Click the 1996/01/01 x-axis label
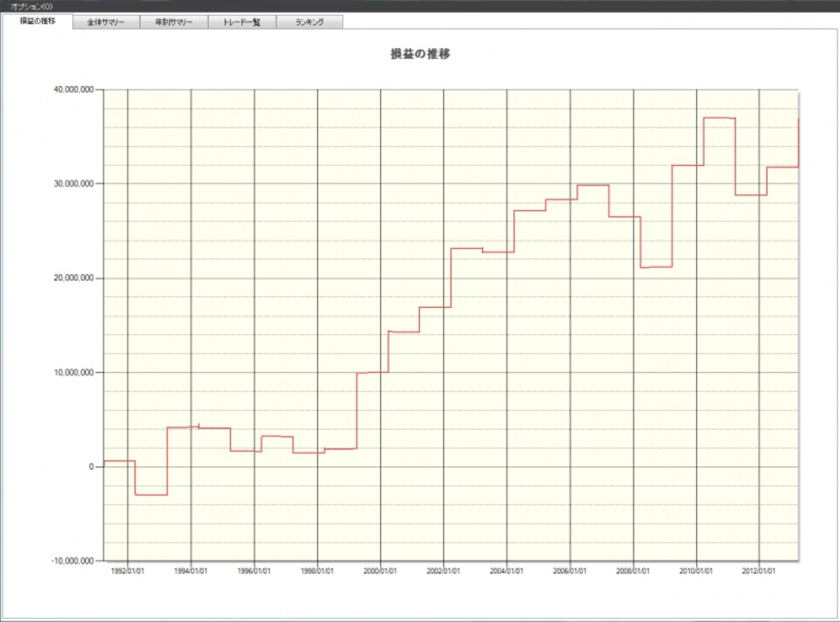Viewport: 840px width, 622px height. (x=254, y=571)
